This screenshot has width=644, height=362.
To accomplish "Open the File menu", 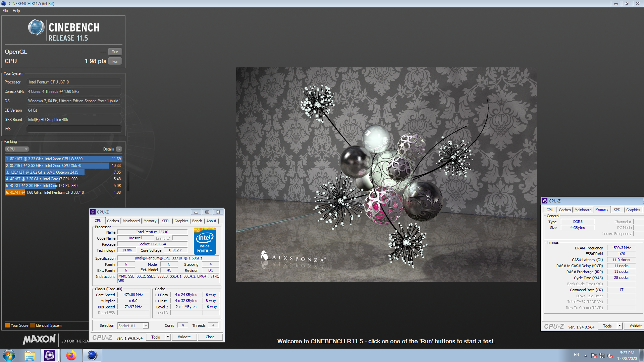I will (5, 11).
